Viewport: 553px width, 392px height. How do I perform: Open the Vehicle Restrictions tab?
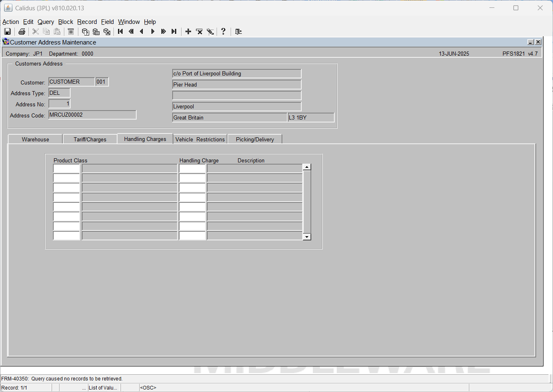[x=200, y=139]
